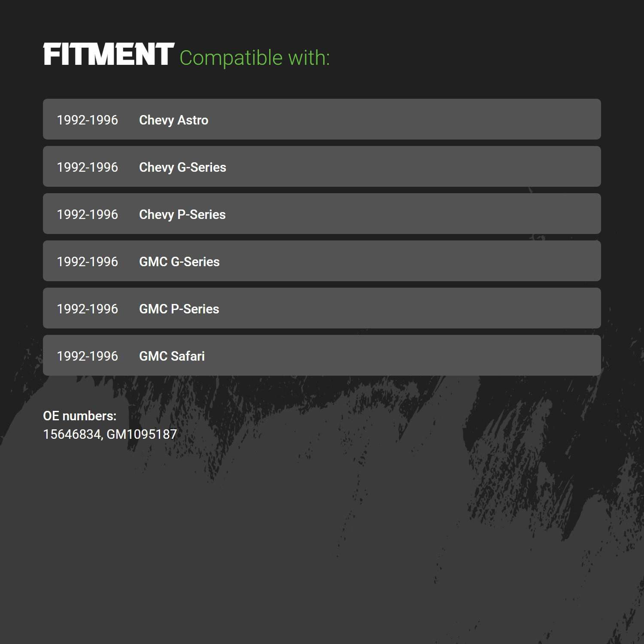The width and height of the screenshot is (644, 644).
Task: Click the 'Chevy Astro' model name text
Action: [x=173, y=120]
